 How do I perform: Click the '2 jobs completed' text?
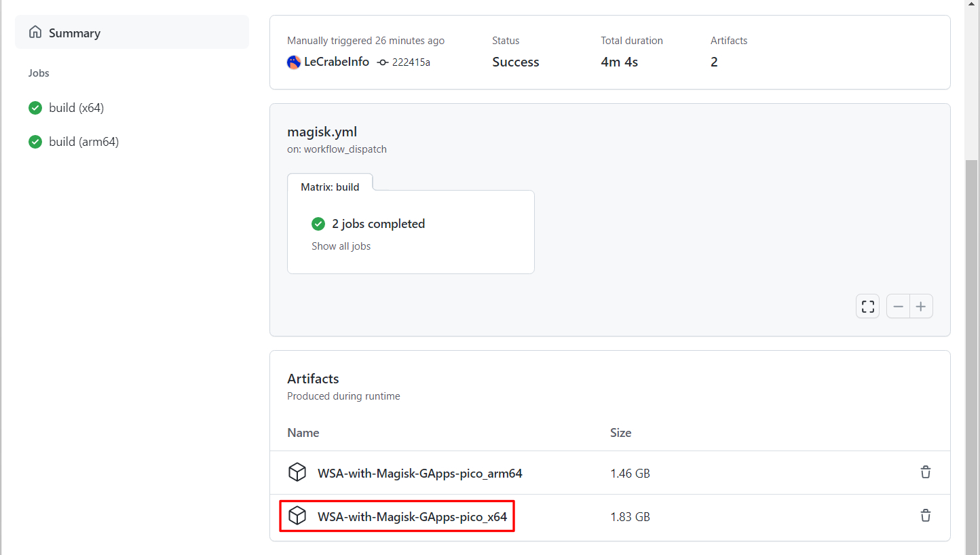coord(379,224)
